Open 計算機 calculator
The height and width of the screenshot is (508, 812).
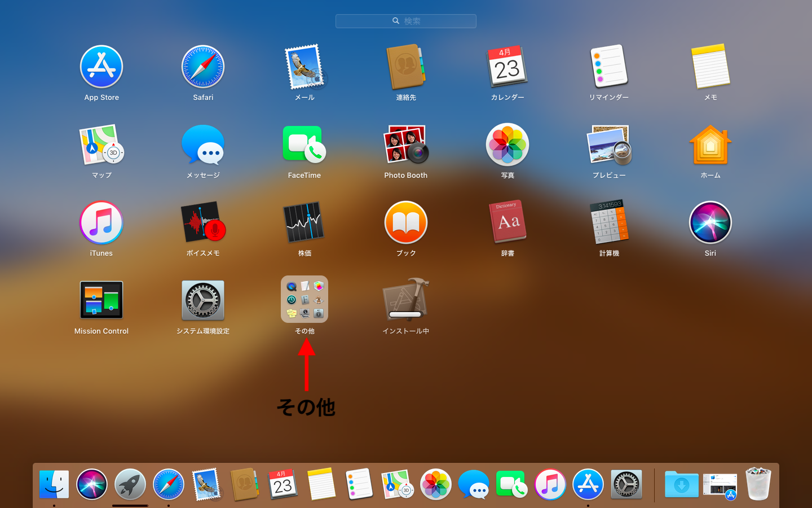click(x=609, y=222)
